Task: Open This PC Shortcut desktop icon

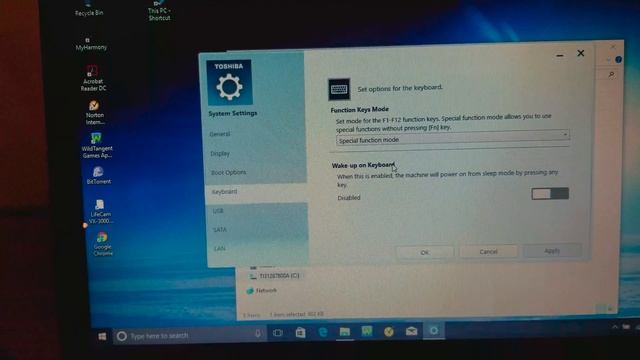Action: 159,11
